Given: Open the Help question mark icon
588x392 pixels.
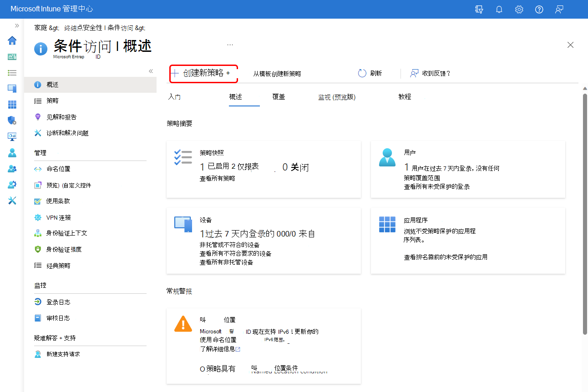Looking at the screenshot, I should [x=539, y=9].
